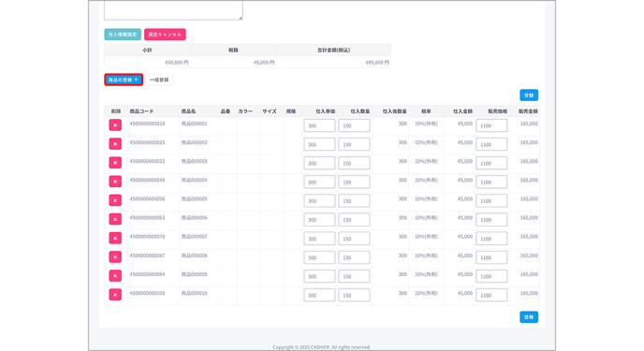Image resolution: width=644 pixels, height=351 pixels.
Task: Edit 販売価格 field for 商品000008
Action: 491,257
